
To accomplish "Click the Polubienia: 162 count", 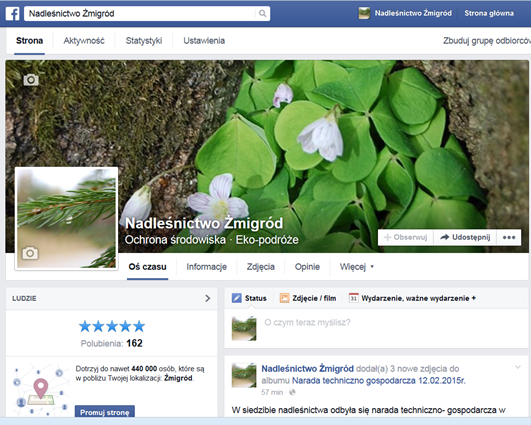I will click(112, 343).
